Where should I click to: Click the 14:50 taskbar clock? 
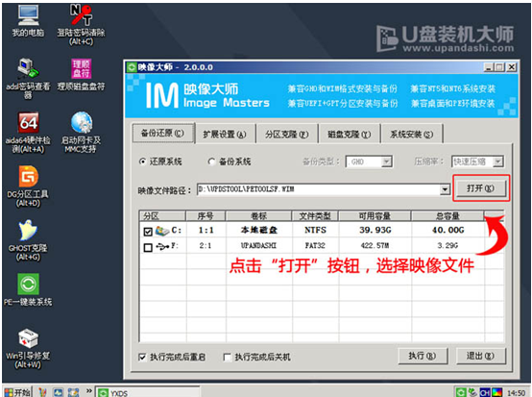coord(516,393)
